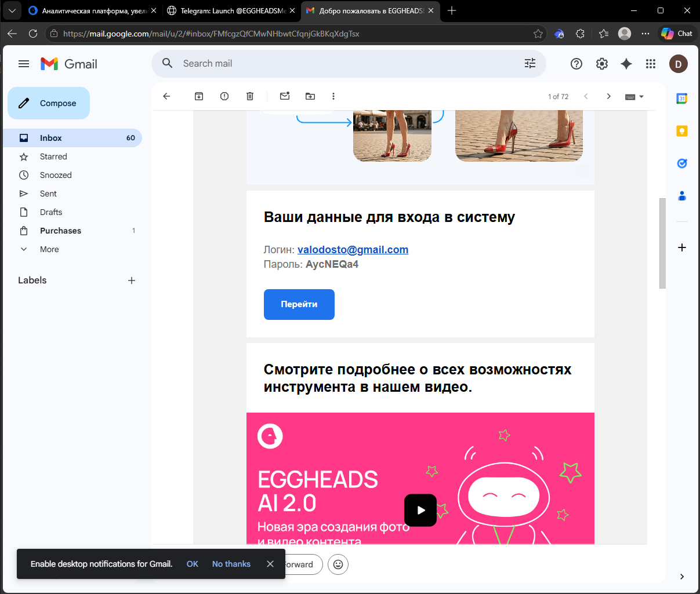Screen dimensions: 700x594
Task: Reload the page
Action: click(x=33, y=34)
